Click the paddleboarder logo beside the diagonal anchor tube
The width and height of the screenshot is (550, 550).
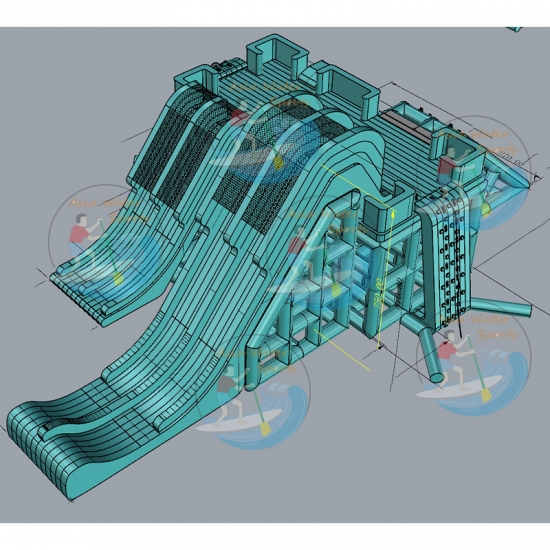pyautogui.click(x=473, y=360)
